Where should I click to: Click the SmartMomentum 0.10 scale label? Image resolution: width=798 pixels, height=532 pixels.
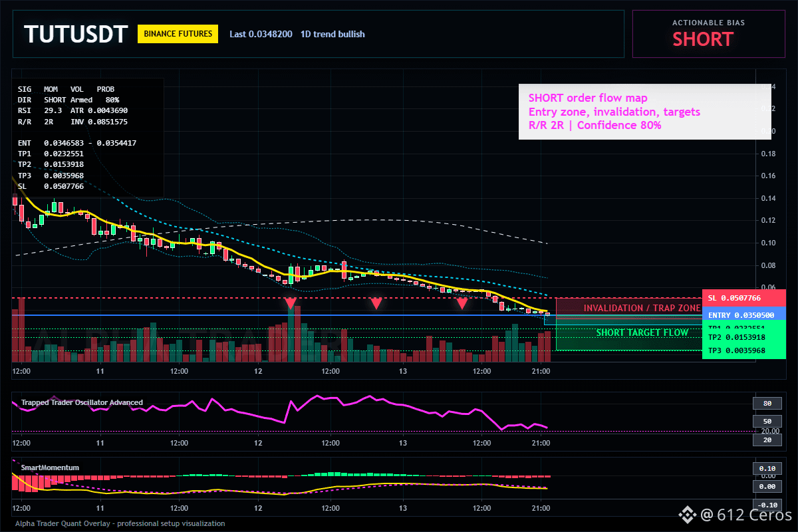(x=767, y=468)
